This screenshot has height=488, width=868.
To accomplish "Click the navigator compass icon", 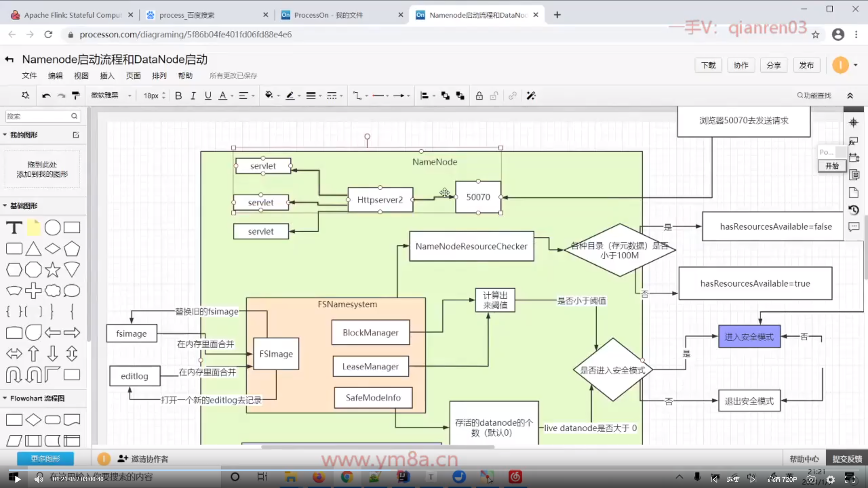I will click(x=854, y=122).
